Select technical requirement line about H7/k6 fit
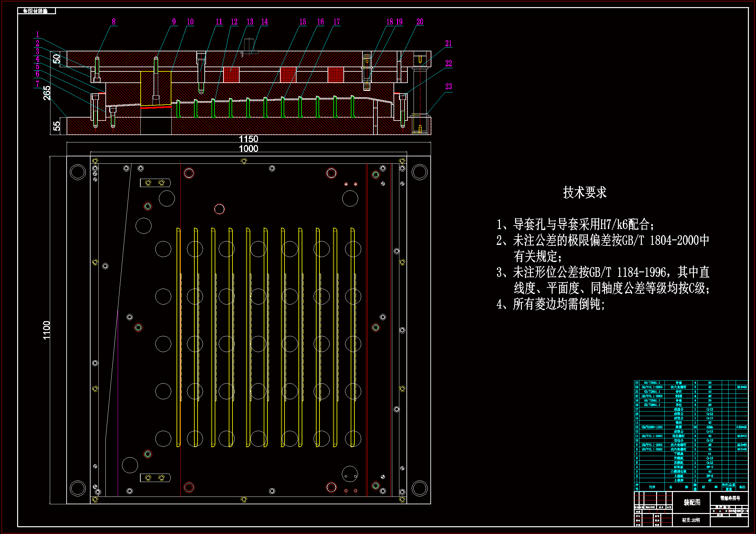 tap(575, 225)
